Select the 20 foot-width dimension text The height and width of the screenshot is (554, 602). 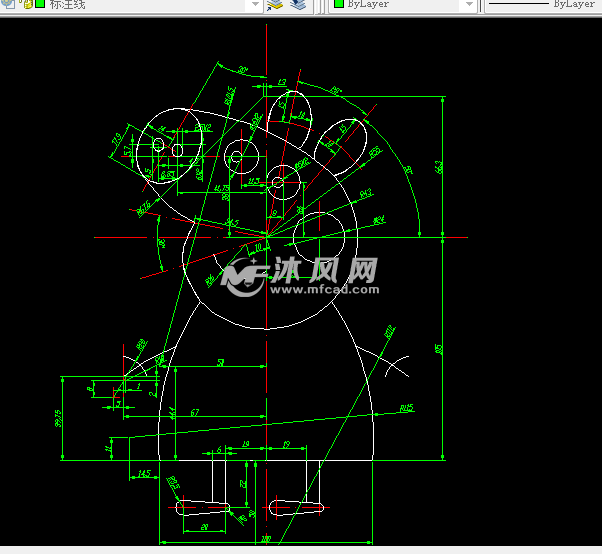pyautogui.click(x=204, y=527)
